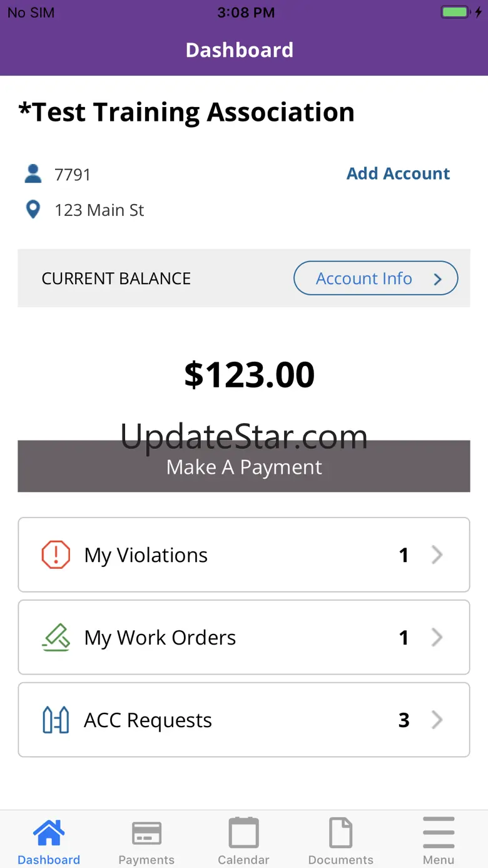Open the Documents page icon
The width and height of the screenshot is (488, 868).
pyautogui.click(x=341, y=833)
